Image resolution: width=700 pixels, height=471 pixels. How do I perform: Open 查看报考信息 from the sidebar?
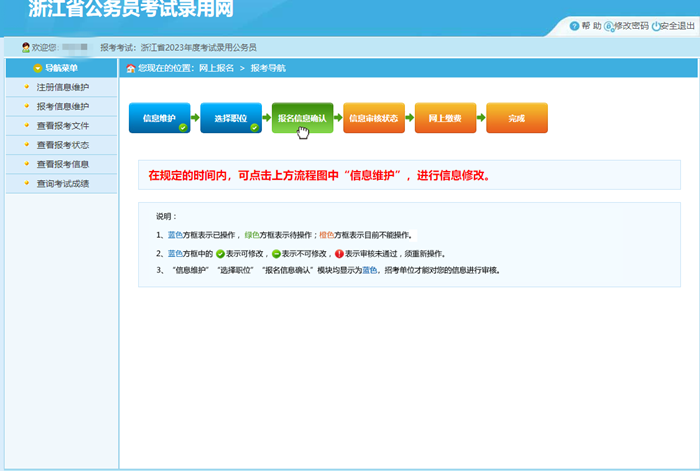[62, 164]
